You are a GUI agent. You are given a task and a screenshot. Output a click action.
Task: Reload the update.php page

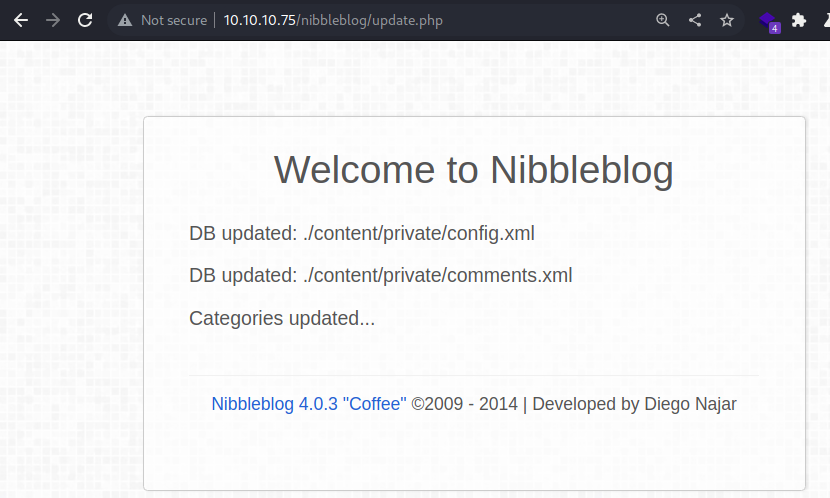85,20
